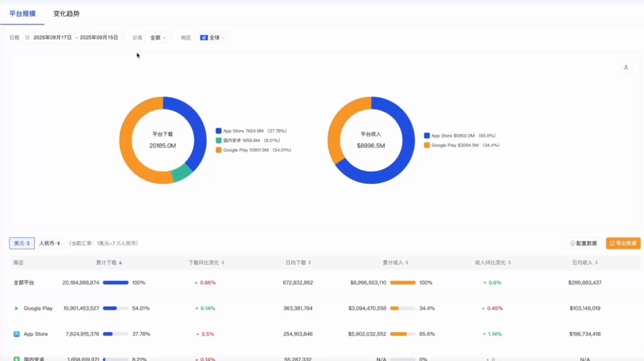Switch to the 变化趋势 tab
The image size is (644, 361).
(66, 14)
